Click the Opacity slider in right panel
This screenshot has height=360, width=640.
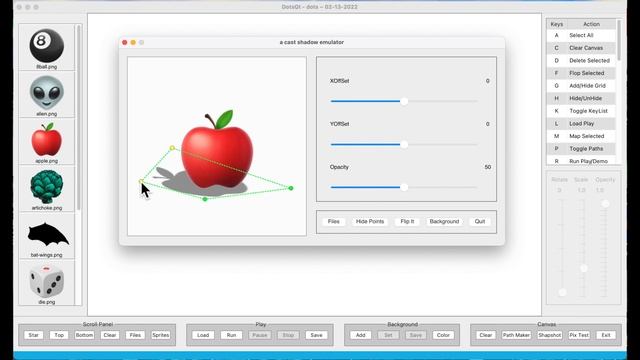click(605, 248)
